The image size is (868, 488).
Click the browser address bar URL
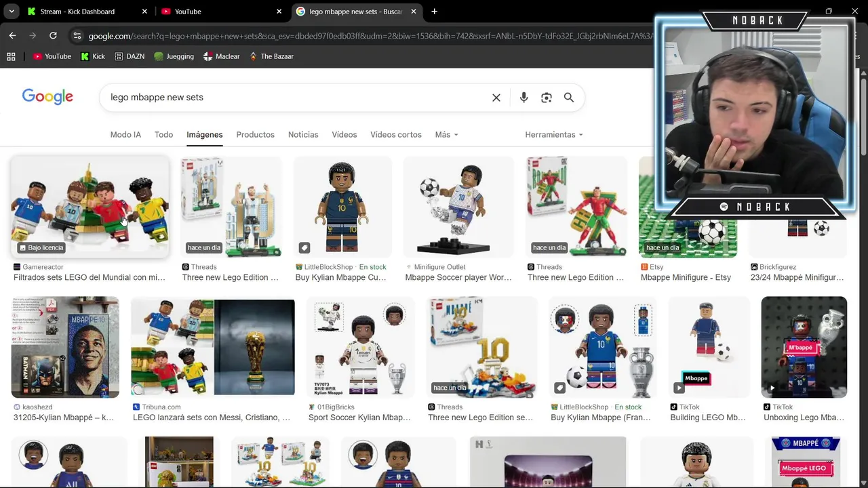tap(370, 36)
